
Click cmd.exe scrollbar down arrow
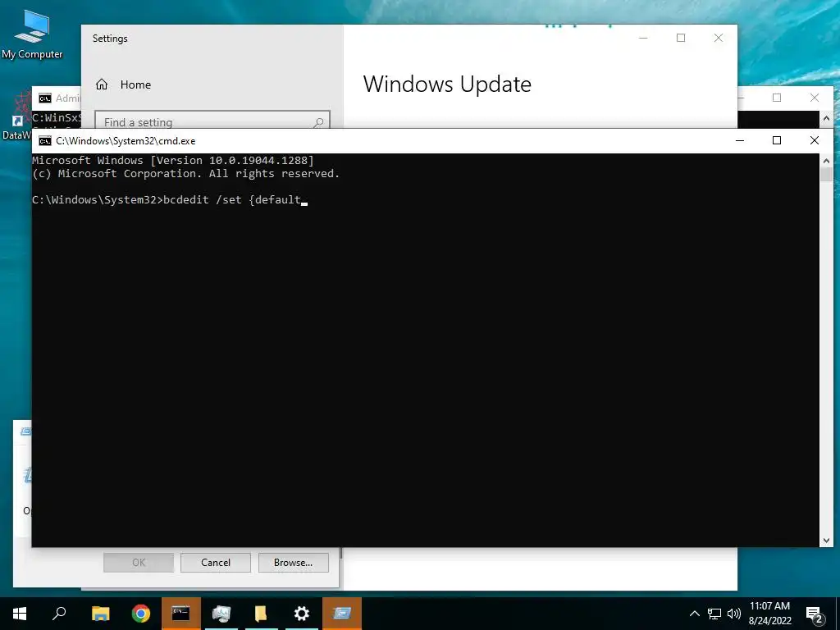point(826,541)
